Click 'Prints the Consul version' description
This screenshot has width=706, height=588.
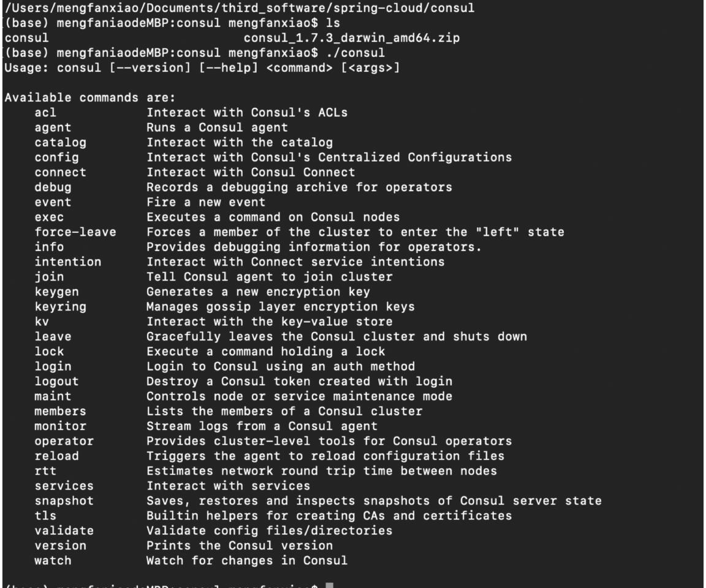(240, 545)
